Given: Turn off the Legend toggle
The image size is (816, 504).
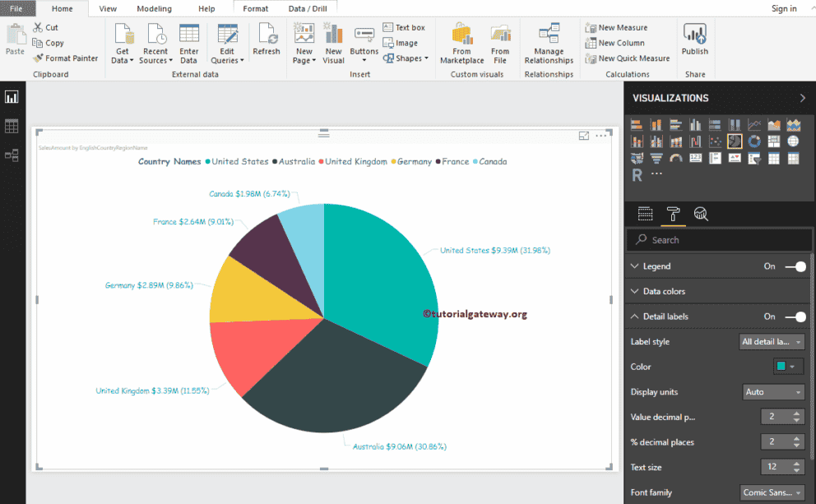Looking at the screenshot, I should pyautogui.click(x=793, y=266).
